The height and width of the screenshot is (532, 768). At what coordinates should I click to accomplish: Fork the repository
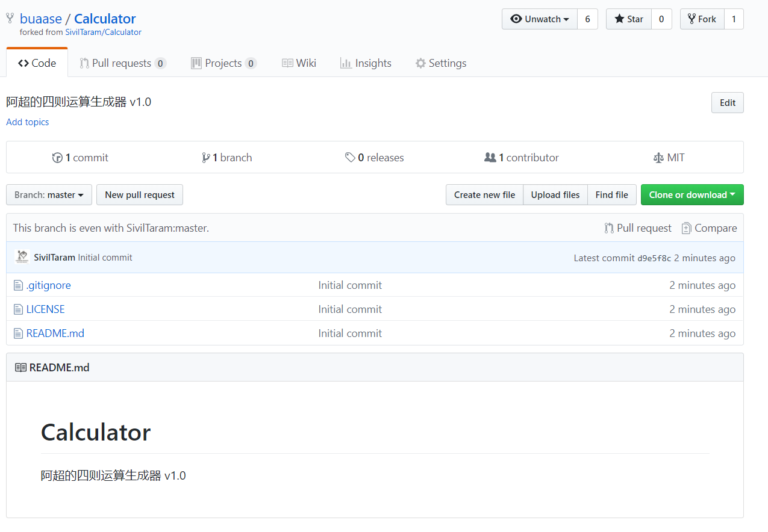click(x=702, y=19)
